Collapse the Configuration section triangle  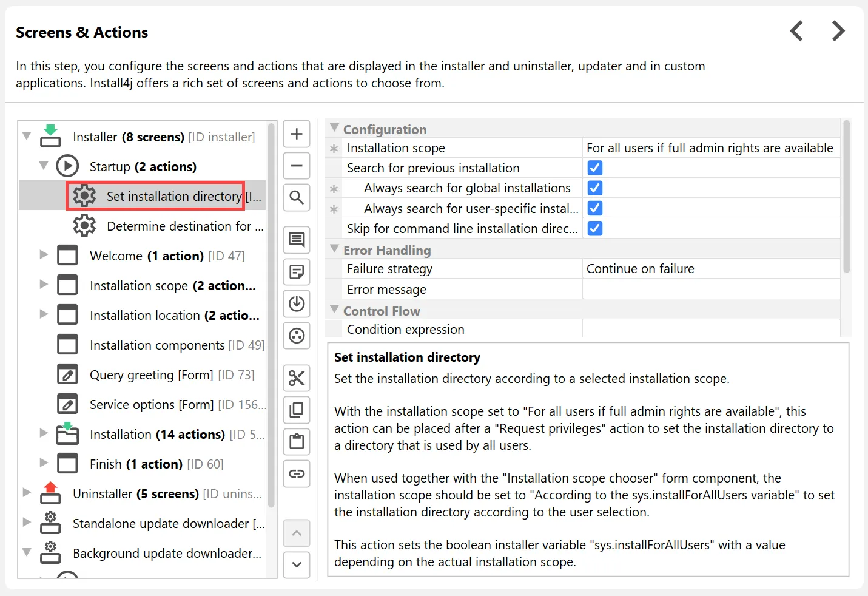tap(334, 129)
